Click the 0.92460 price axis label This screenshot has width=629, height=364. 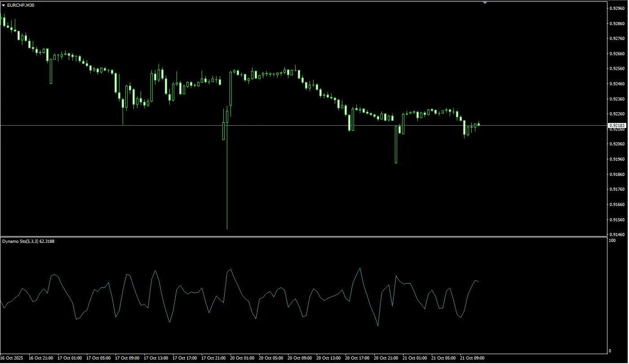617,84
